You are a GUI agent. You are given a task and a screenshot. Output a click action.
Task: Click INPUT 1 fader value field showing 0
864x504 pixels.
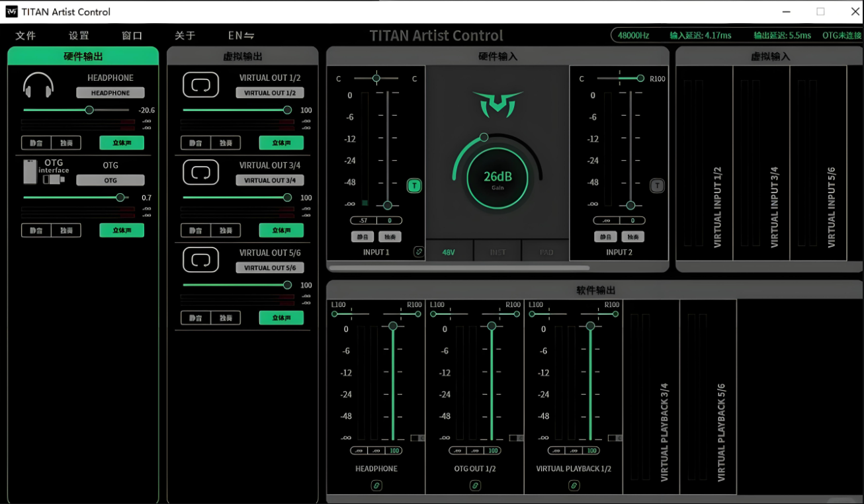pos(389,221)
